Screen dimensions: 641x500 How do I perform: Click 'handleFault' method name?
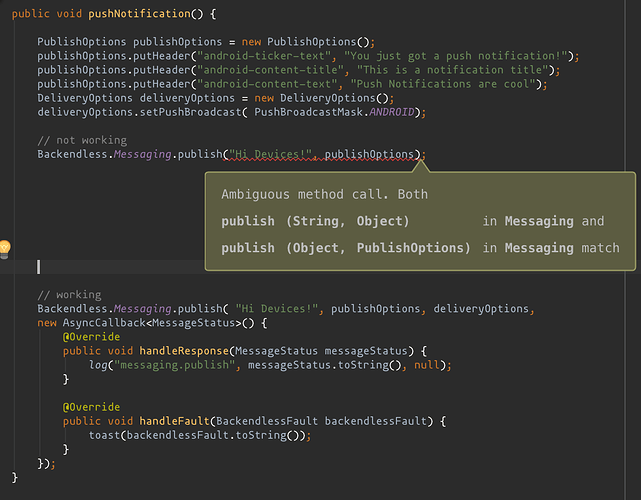(x=175, y=421)
